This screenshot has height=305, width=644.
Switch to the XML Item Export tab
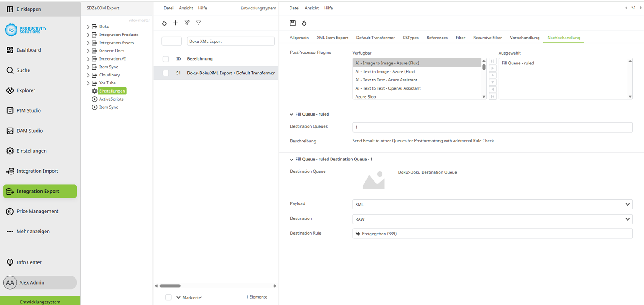point(332,38)
